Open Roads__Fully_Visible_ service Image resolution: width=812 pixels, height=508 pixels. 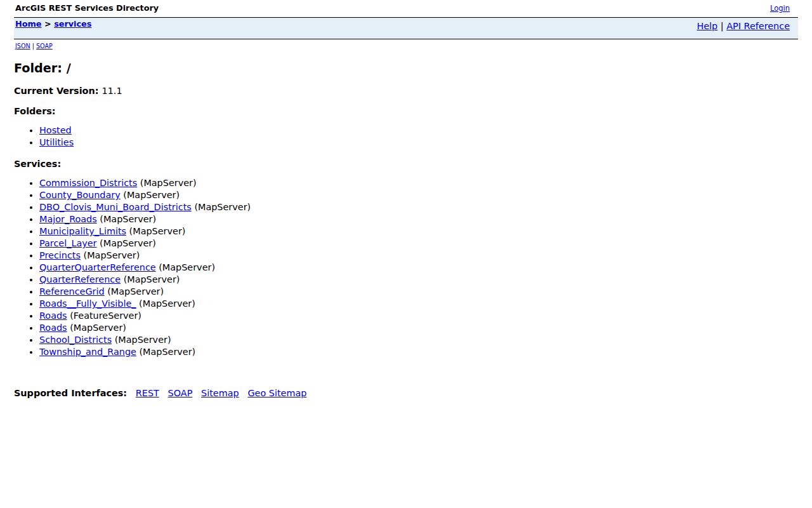tap(88, 304)
